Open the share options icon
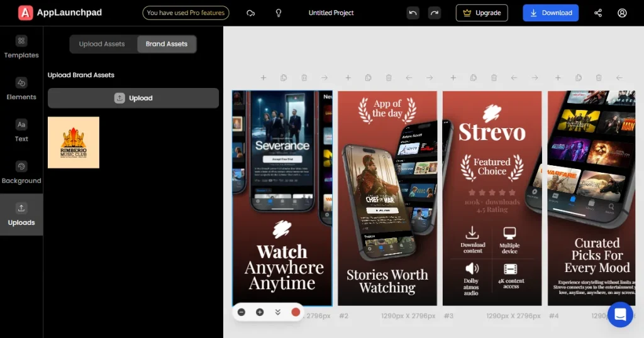Screen dimensions: 644x338 click(598, 13)
